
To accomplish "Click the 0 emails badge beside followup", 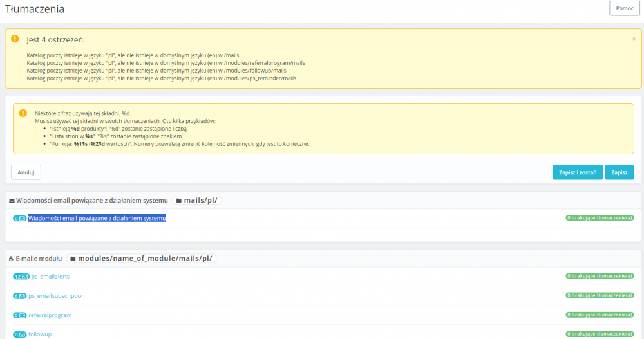I will (20, 334).
